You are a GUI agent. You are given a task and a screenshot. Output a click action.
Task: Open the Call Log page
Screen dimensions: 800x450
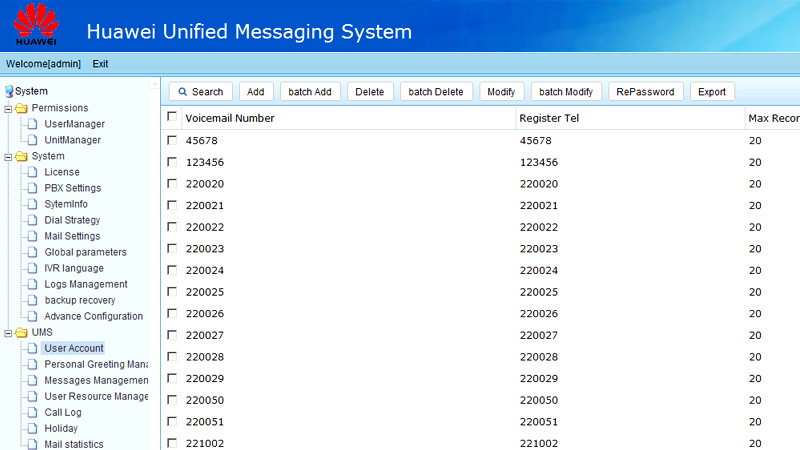point(63,412)
